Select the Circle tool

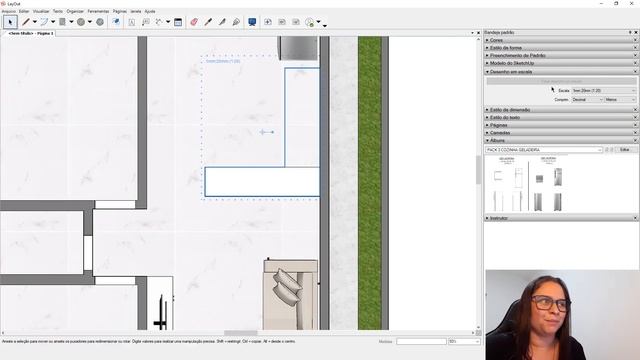tap(81, 22)
